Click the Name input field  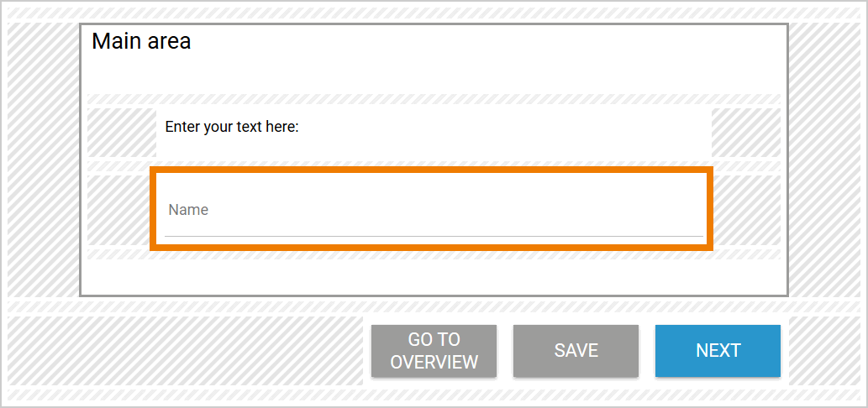(x=433, y=210)
